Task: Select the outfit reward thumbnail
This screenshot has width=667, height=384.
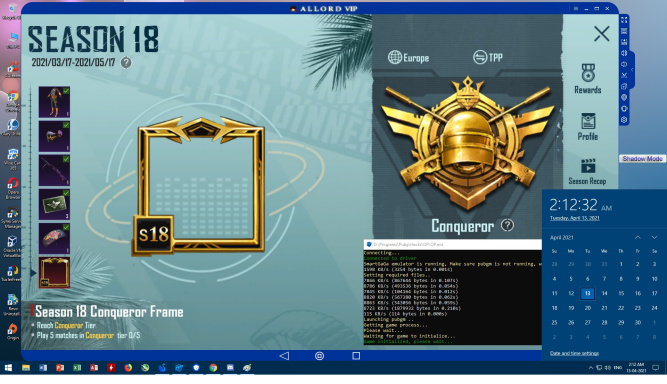Action: coord(54,102)
